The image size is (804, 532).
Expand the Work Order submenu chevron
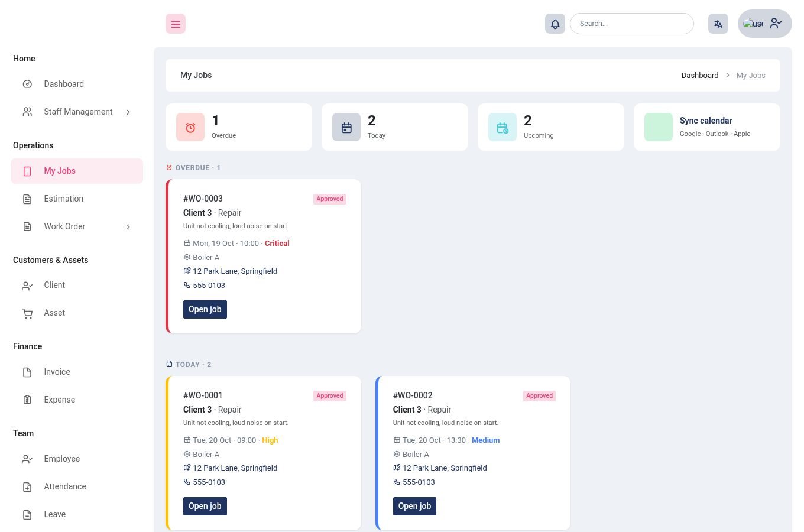point(128,226)
